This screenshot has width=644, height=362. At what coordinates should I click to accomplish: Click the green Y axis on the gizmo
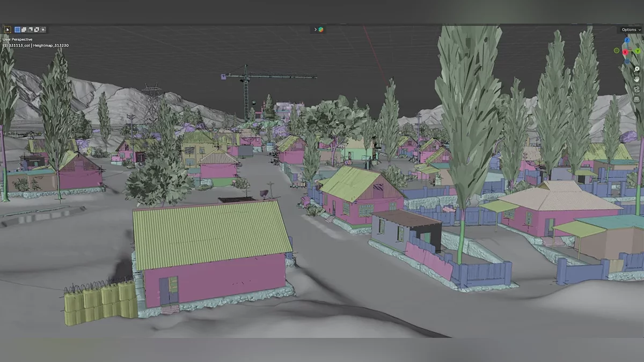[638, 51]
